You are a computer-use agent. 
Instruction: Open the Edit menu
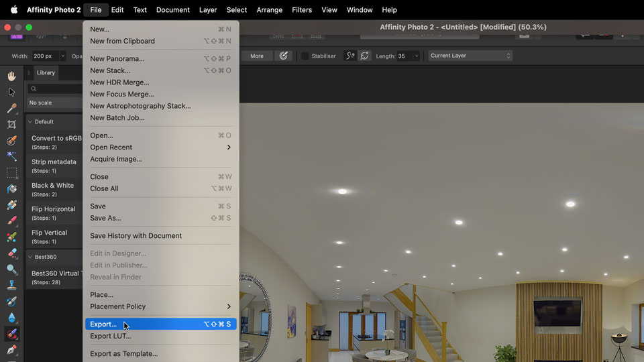pyautogui.click(x=117, y=10)
